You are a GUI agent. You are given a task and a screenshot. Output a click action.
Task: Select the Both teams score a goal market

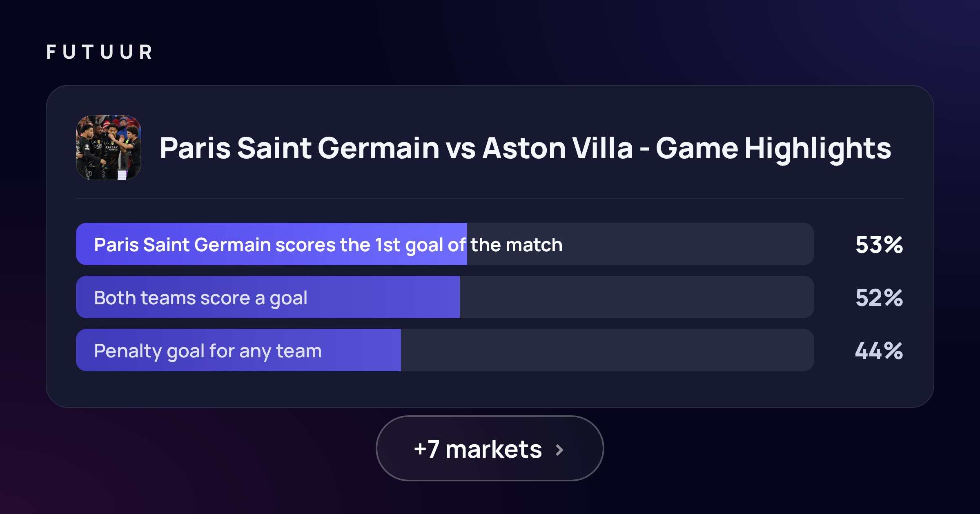tap(445, 297)
